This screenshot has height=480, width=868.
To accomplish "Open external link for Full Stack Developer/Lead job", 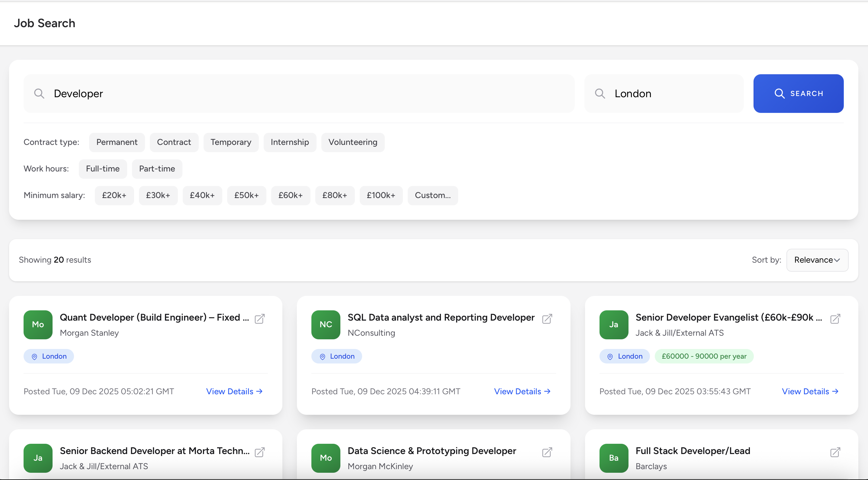I will click(835, 452).
